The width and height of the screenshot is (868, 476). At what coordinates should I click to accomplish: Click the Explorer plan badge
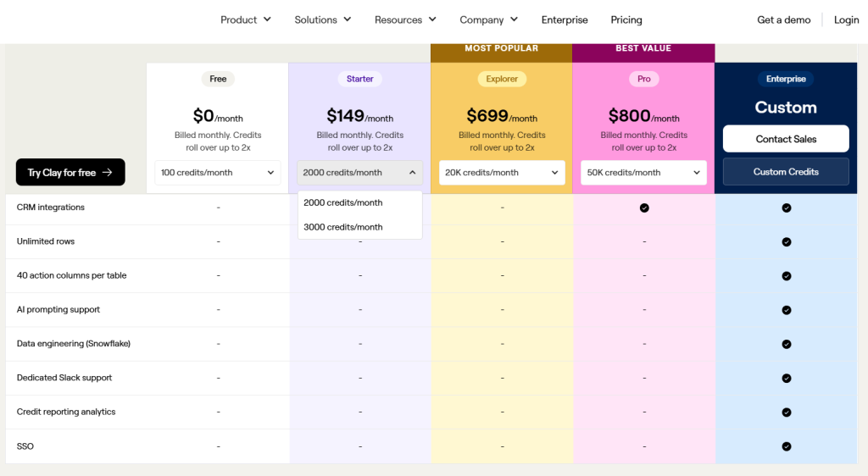pos(502,79)
